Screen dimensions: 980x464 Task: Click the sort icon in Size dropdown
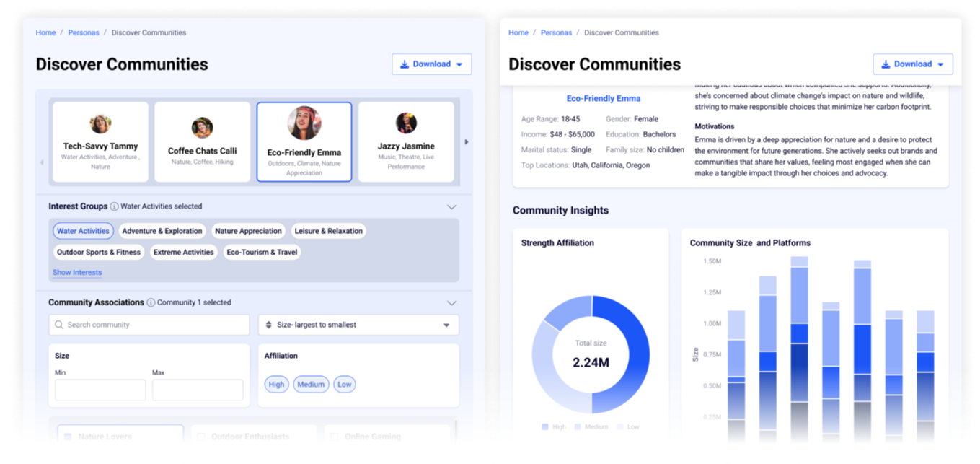tap(269, 325)
